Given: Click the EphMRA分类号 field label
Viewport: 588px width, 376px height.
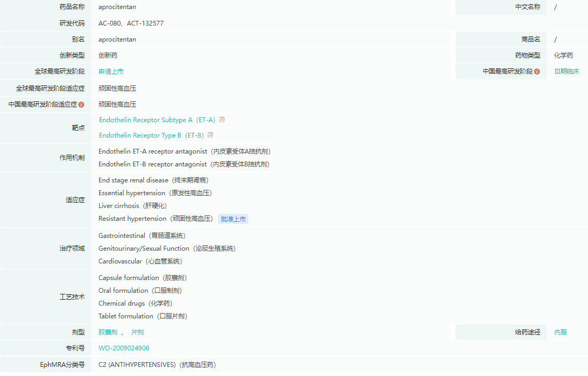Looking at the screenshot, I should coord(62,365).
